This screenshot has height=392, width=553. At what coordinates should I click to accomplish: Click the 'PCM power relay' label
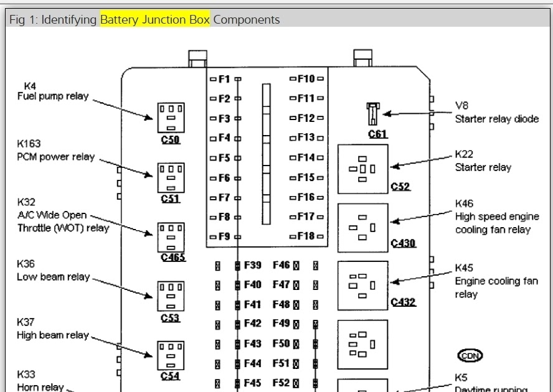[x=55, y=157]
